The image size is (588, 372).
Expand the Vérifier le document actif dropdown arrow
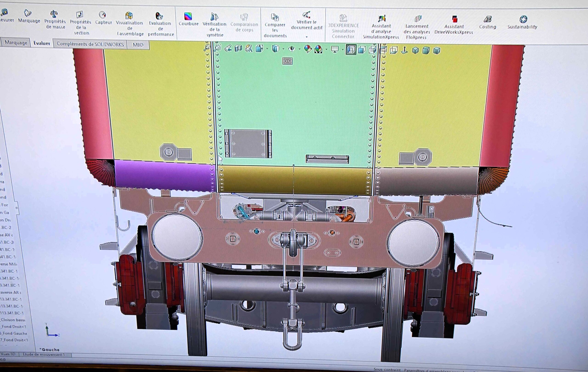(x=307, y=37)
